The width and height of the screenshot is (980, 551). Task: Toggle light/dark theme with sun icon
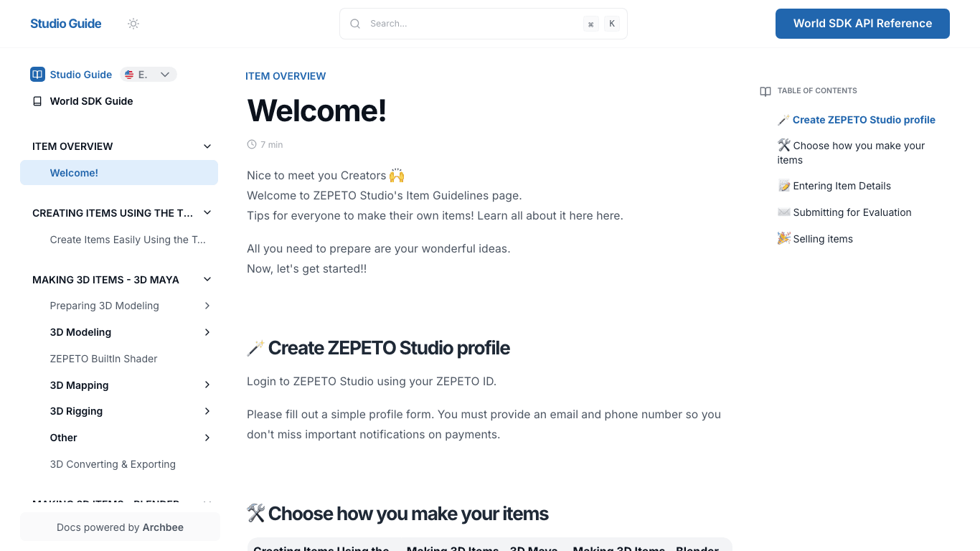[133, 23]
